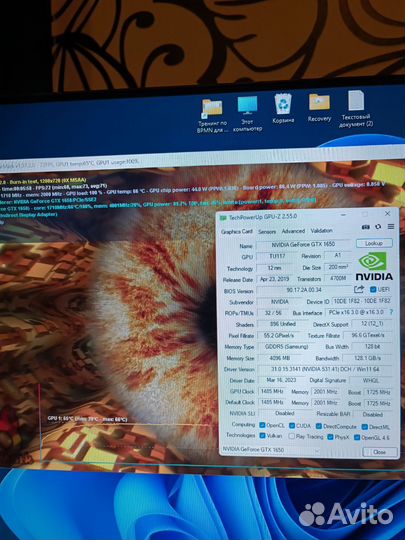
Task: Click the BIOS export share icon
Action: pyautogui.click(x=359, y=289)
